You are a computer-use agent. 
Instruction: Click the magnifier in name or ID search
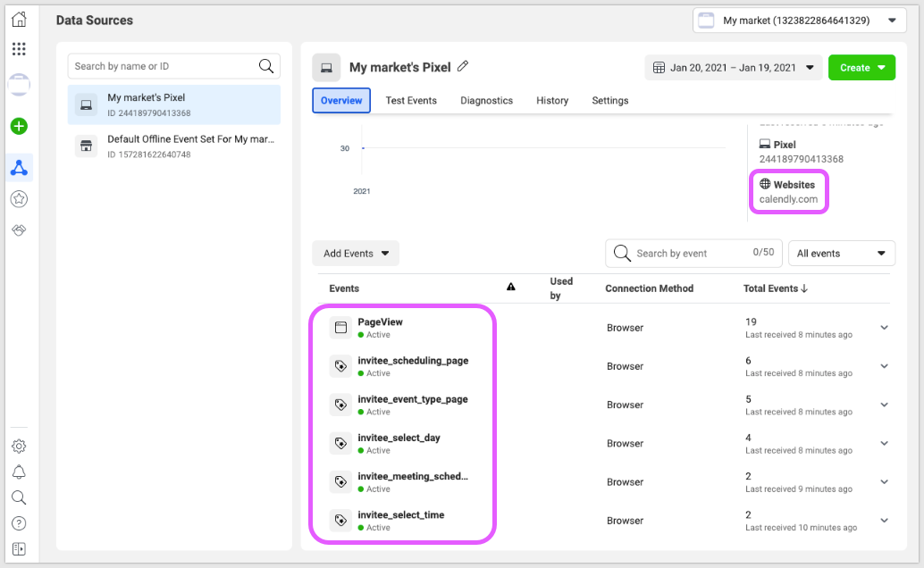pyautogui.click(x=266, y=66)
